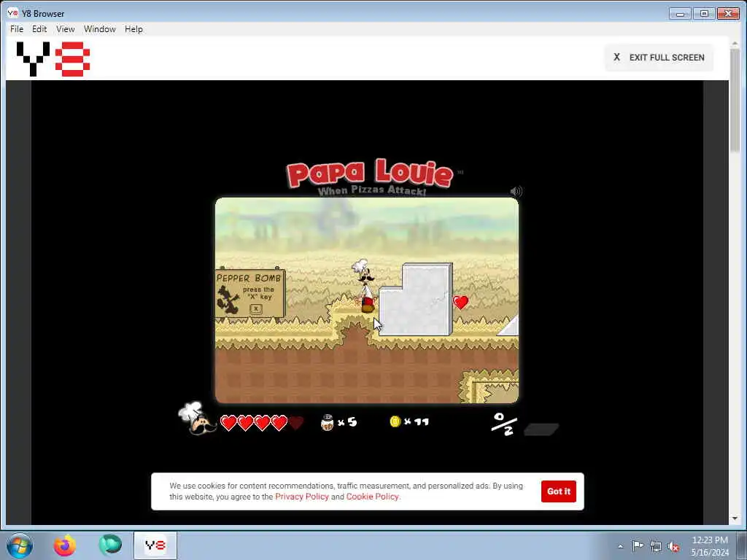Click the muted volume tray icon
The height and width of the screenshot is (560, 747).
tap(673, 547)
